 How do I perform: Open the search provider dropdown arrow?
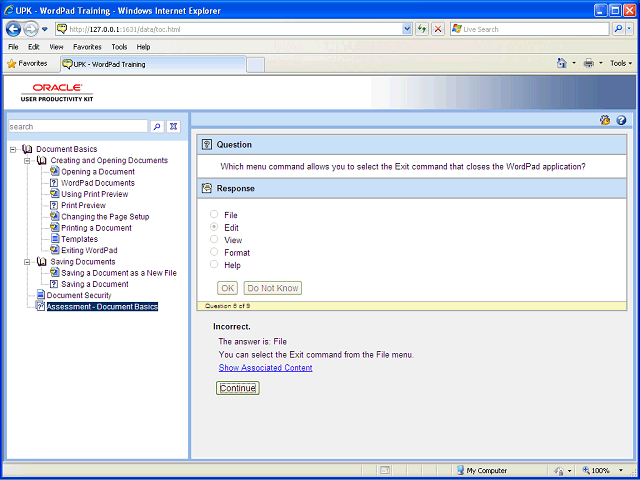click(x=630, y=29)
